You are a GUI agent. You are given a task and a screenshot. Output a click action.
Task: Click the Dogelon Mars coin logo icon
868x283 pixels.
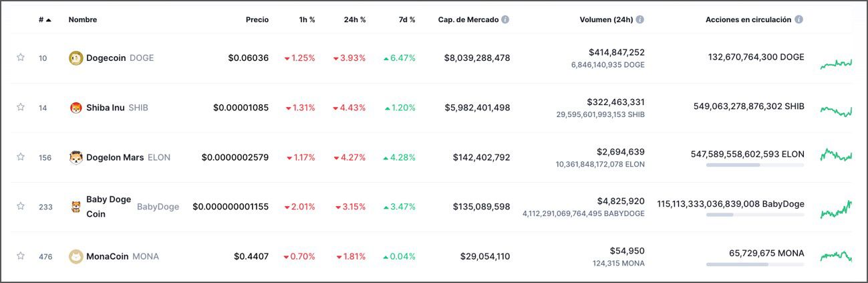click(x=76, y=158)
